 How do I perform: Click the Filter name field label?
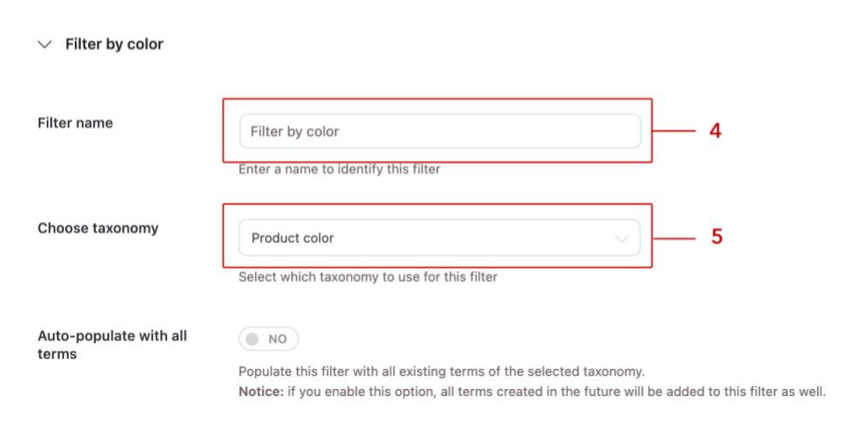pos(75,123)
